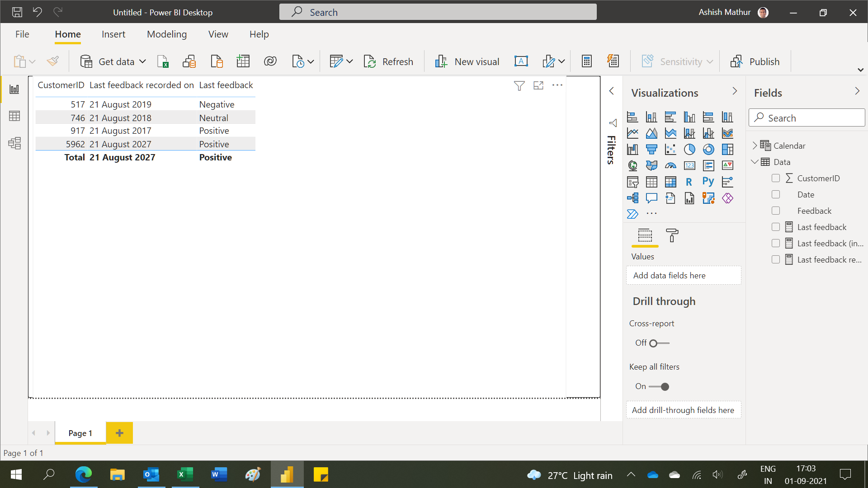Image resolution: width=868 pixels, height=488 pixels.
Task: Click the New visual button
Action: point(467,61)
